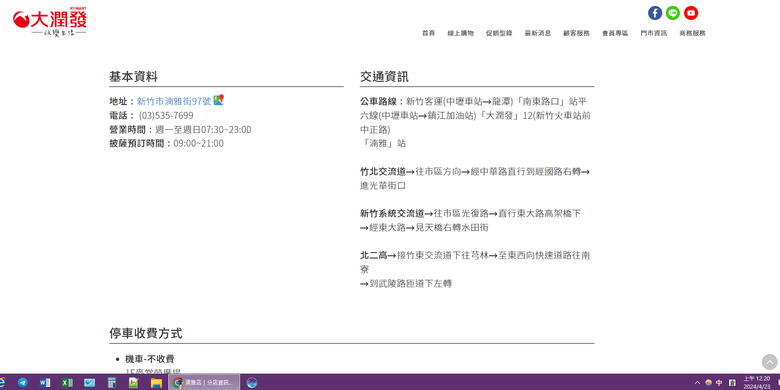The height and width of the screenshot is (390, 780).
Task: Click the pizza order time 09:00~21:00
Action: [198, 143]
